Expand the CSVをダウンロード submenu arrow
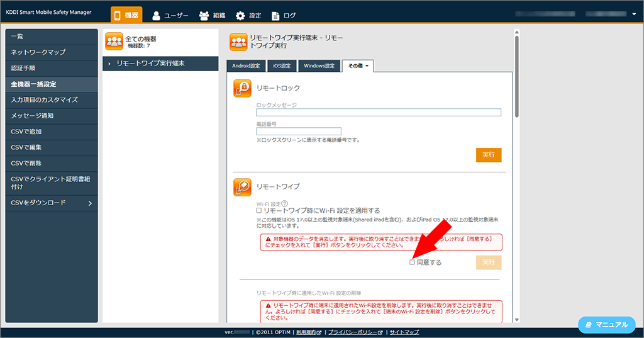 tap(91, 203)
